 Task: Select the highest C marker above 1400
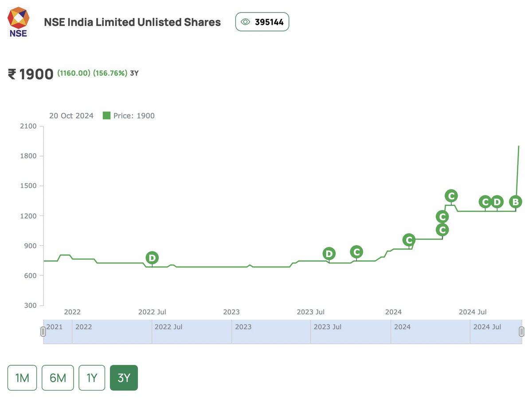[x=451, y=196]
